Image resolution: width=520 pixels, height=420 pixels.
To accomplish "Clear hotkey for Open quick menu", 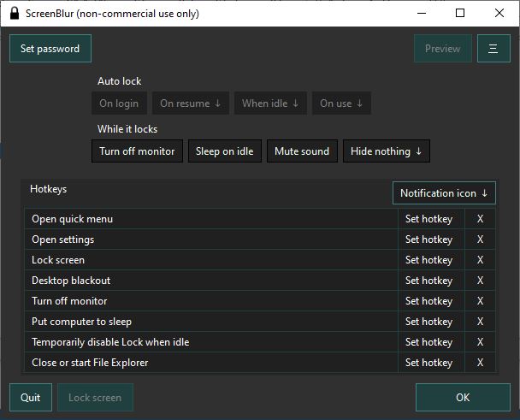I will click(x=480, y=219).
